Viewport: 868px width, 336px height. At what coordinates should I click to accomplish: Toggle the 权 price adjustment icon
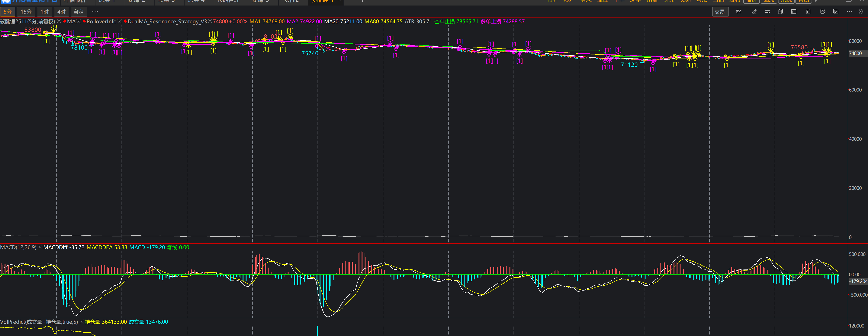[x=739, y=11]
